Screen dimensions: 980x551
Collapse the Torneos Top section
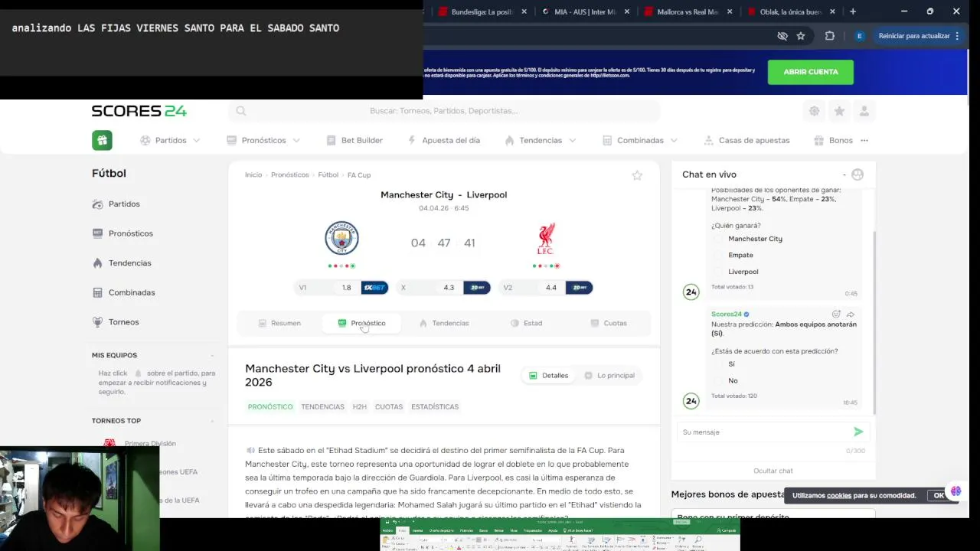[x=212, y=421]
